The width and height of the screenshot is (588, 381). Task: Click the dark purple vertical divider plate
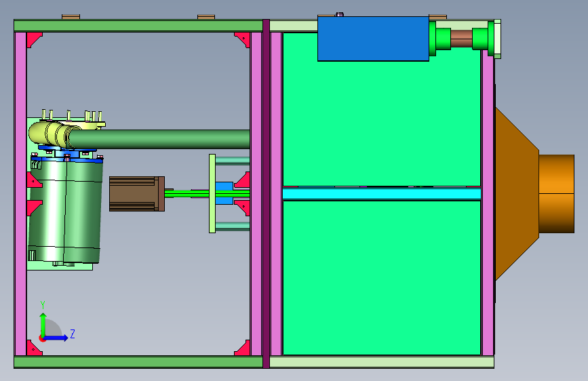pyautogui.click(x=267, y=194)
